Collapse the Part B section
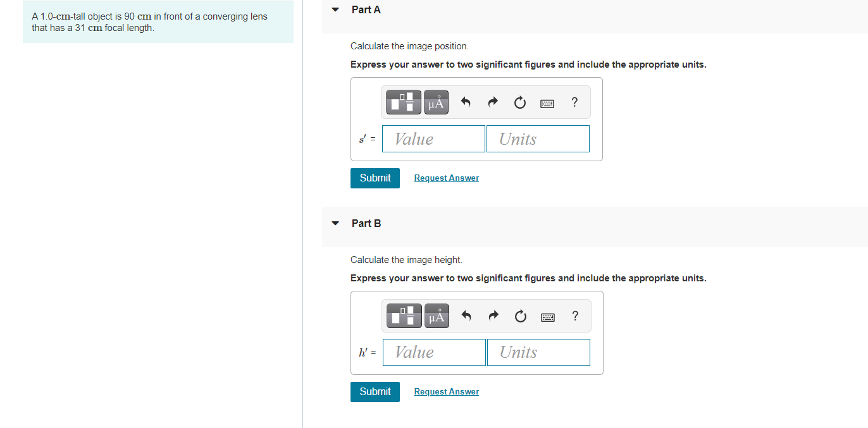This screenshot has height=428, width=868. pyautogui.click(x=335, y=223)
